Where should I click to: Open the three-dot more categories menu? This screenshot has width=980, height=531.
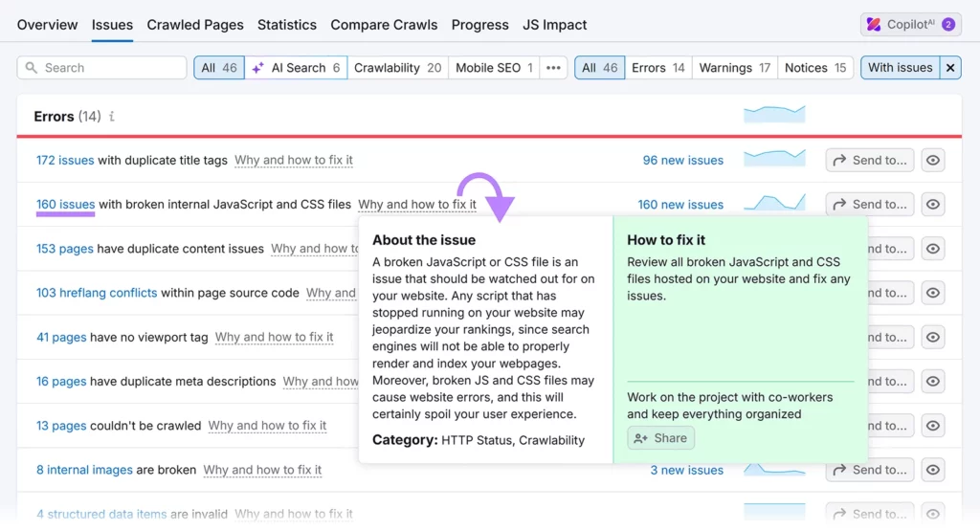pyautogui.click(x=553, y=68)
